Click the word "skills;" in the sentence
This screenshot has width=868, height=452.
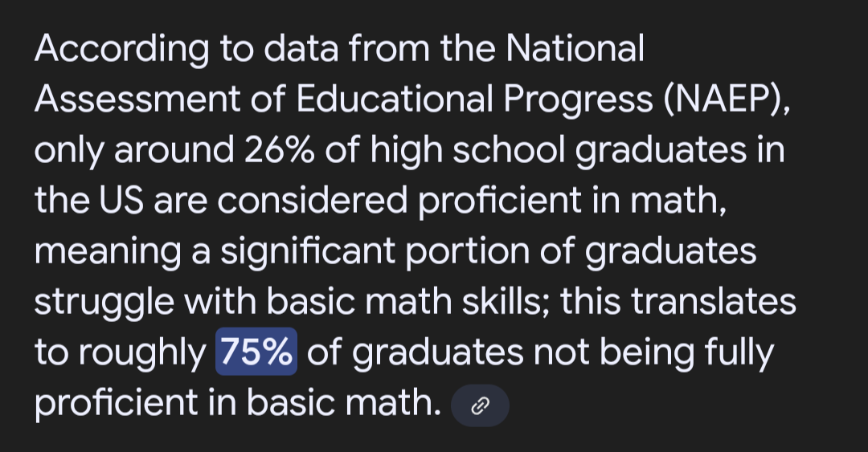[x=506, y=302]
